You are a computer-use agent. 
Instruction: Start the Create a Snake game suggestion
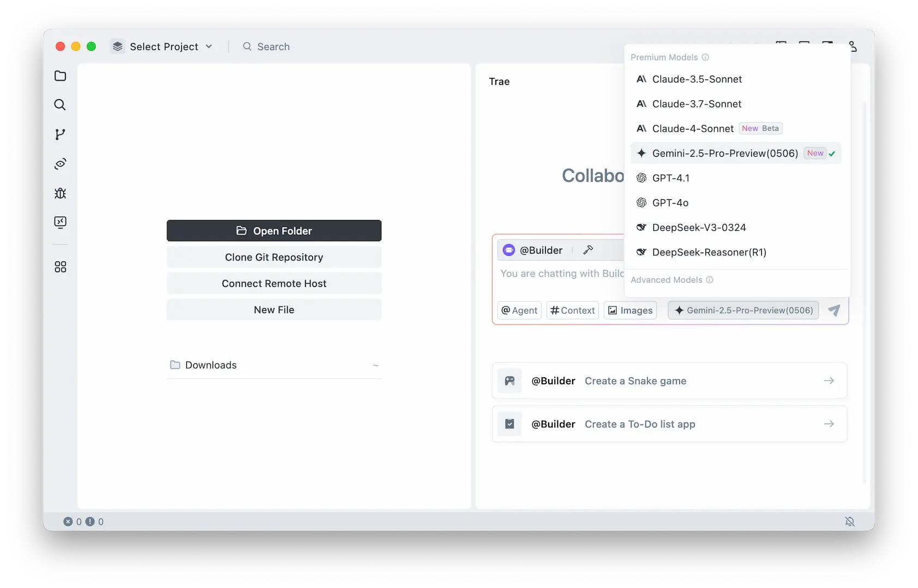coord(670,381)
